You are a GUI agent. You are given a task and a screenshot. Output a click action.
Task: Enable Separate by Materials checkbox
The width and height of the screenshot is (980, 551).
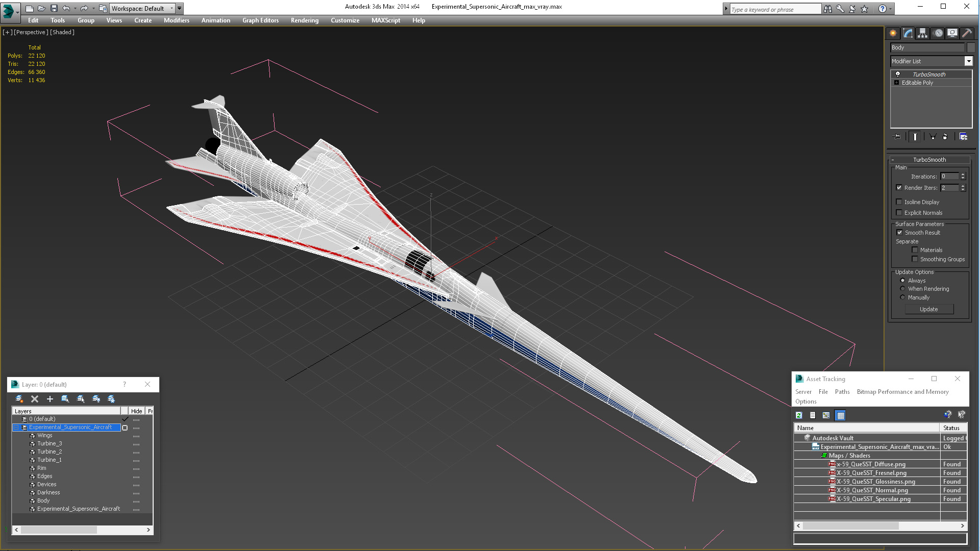[x=915, y=250]
